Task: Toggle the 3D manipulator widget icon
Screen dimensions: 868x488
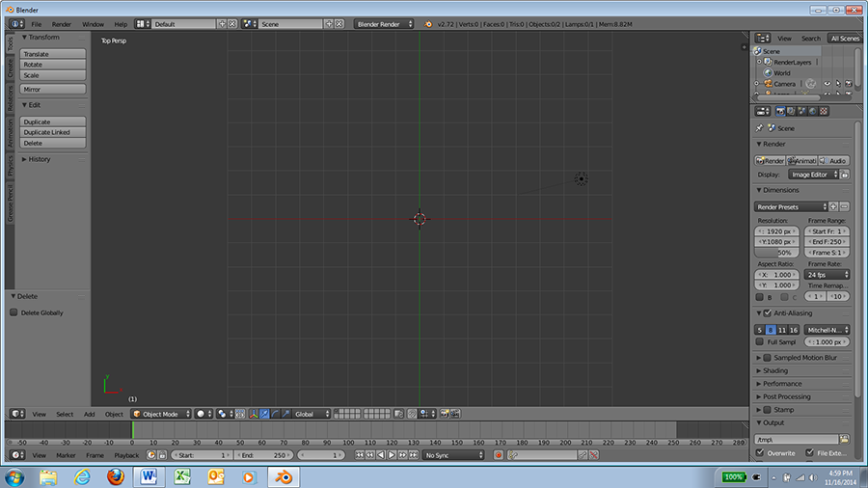Action: coord(254,414)
